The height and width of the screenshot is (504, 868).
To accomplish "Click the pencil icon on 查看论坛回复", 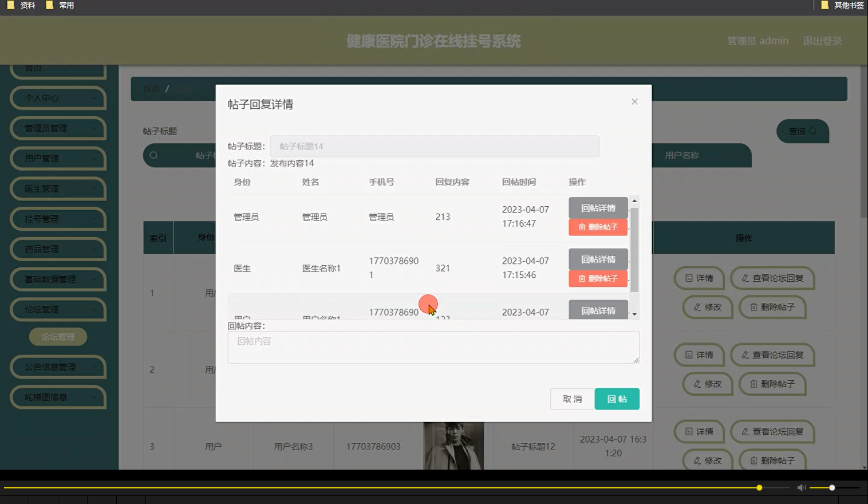I will pos(744,278).
